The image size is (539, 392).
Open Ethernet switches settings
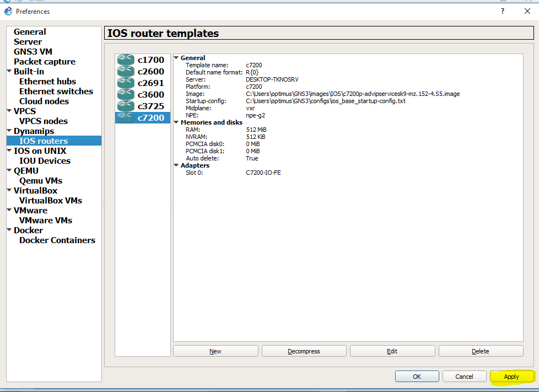point(56,92)
